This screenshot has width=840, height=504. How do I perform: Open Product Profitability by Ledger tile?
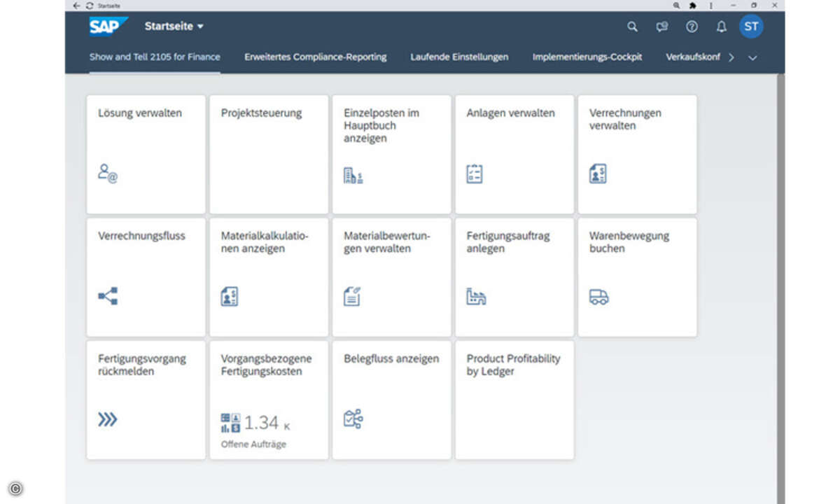coord(514,400)
